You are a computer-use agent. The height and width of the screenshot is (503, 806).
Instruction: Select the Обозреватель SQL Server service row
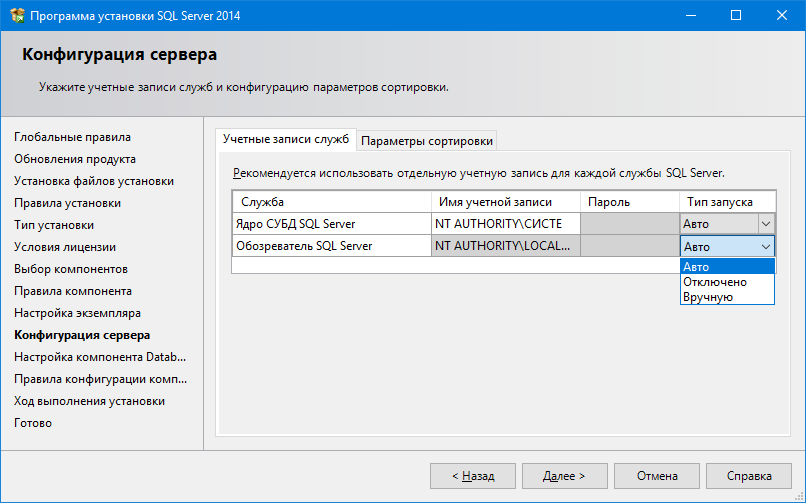tap(331, 246)
